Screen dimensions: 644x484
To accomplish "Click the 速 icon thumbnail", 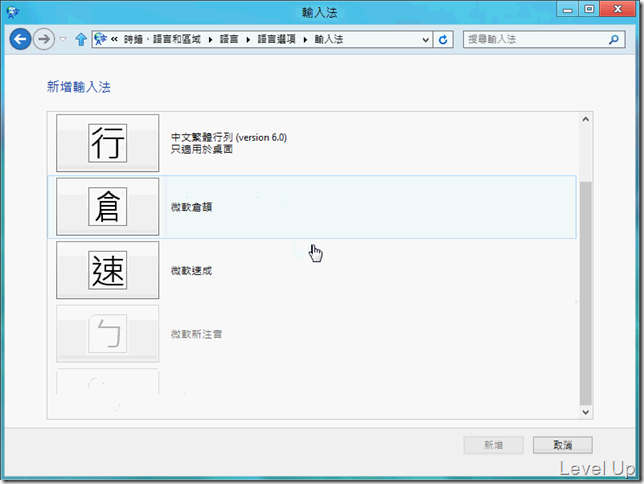I will pyautogui.click(x=108, y=270).
